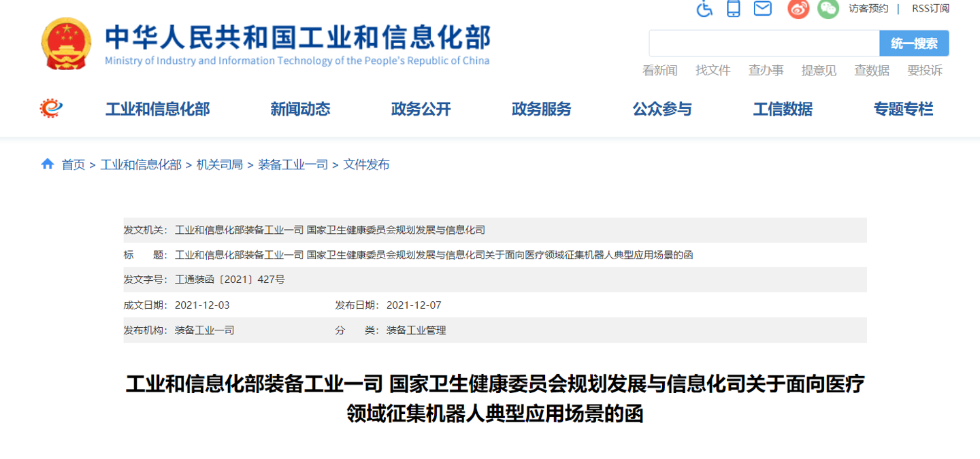
Task: Select the 公众参与 menu item
Action: point(662,109)
